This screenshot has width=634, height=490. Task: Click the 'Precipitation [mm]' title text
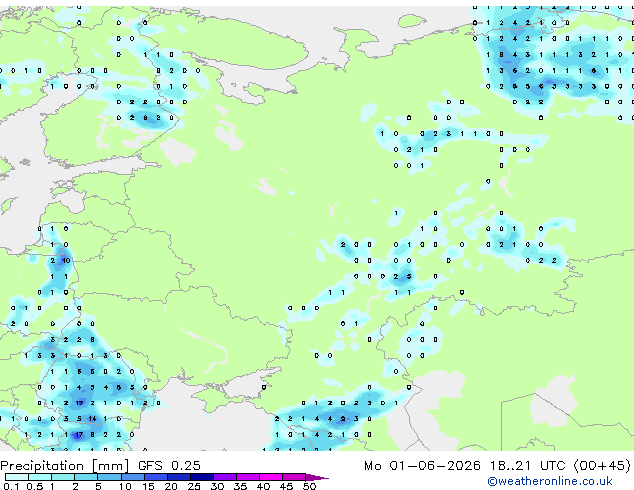[x=65, y=466]
